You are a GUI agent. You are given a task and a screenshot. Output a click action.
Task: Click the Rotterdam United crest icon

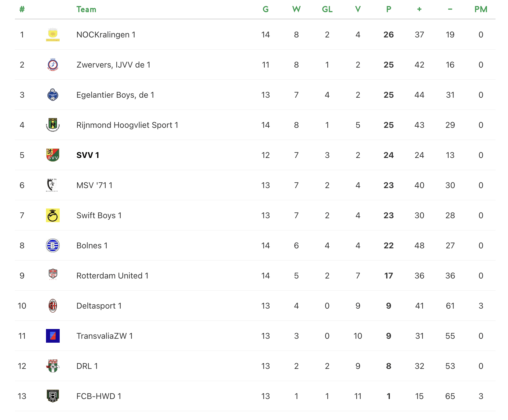point(53,275)
